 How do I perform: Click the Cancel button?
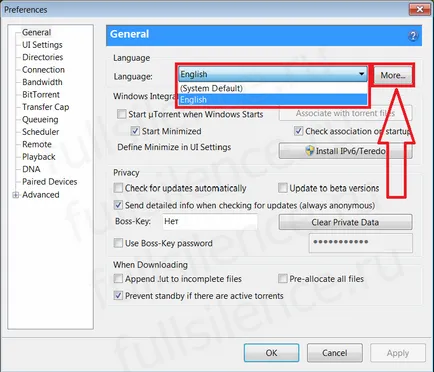pos(335,353)
